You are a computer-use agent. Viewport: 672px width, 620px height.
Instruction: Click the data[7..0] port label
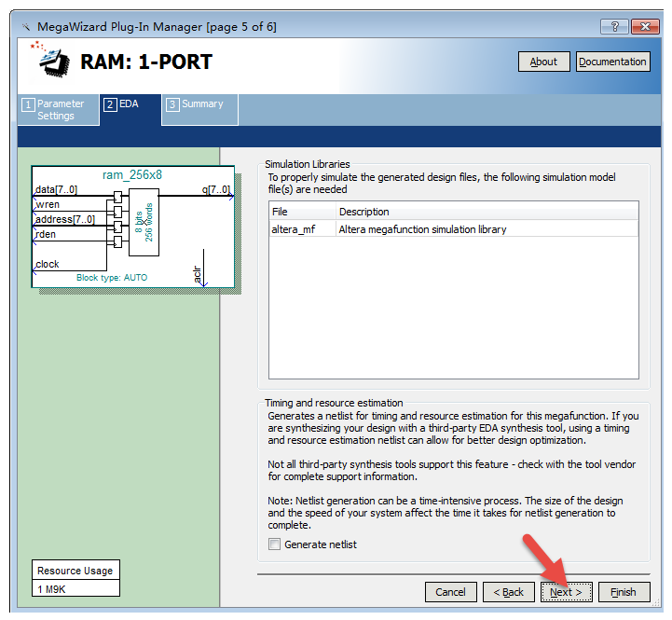point(56,189)
